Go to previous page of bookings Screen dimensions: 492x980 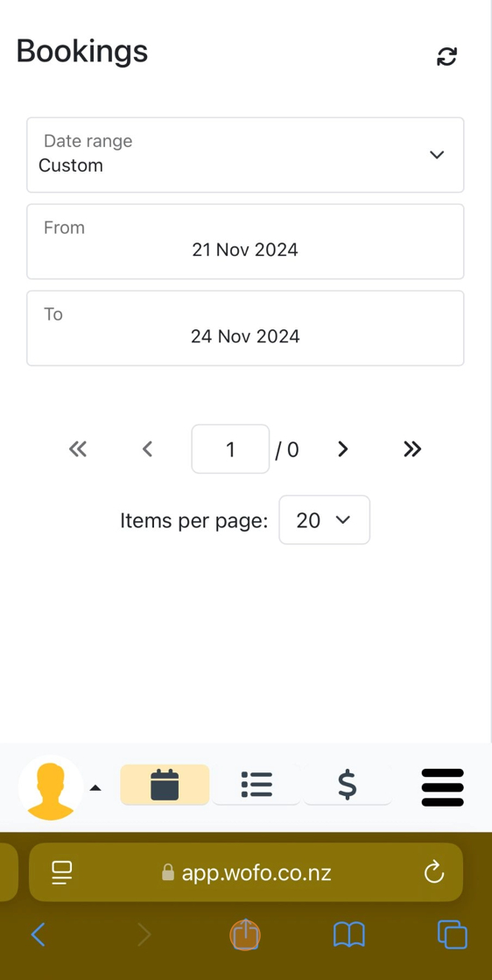click(147, 448)
